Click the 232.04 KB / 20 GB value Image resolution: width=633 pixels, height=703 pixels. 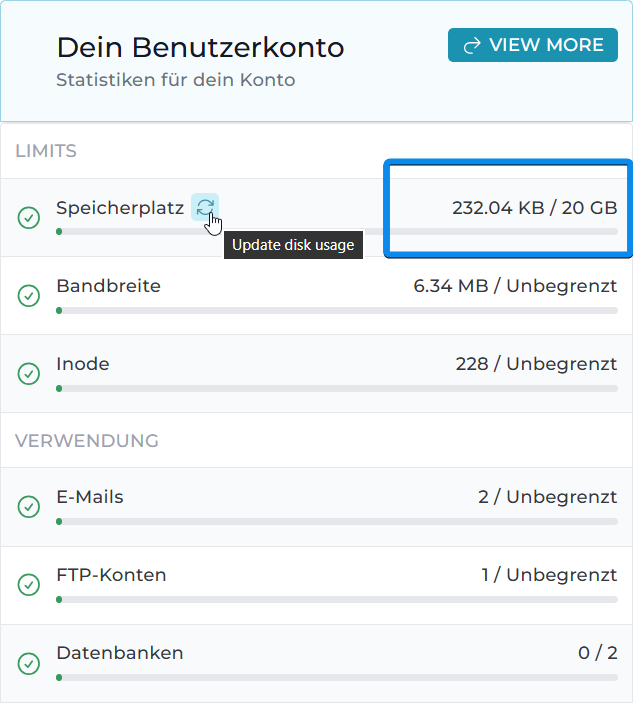click(x=534, y=208)
